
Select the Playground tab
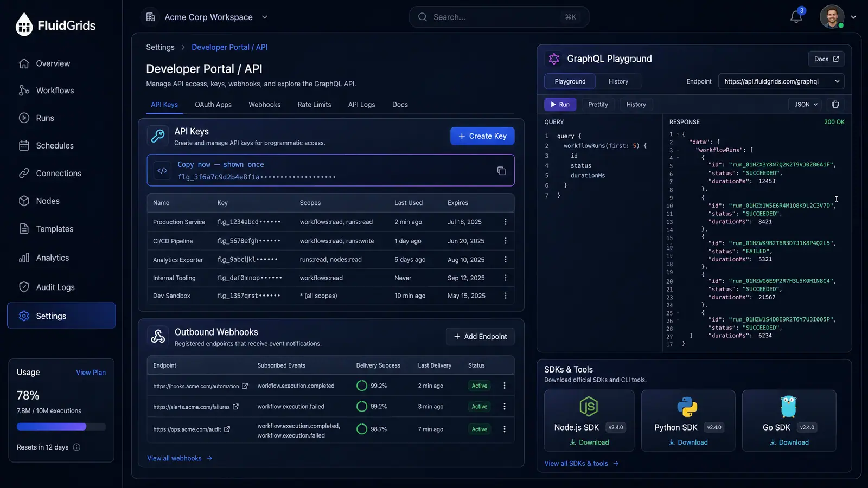tap(570, 81)
